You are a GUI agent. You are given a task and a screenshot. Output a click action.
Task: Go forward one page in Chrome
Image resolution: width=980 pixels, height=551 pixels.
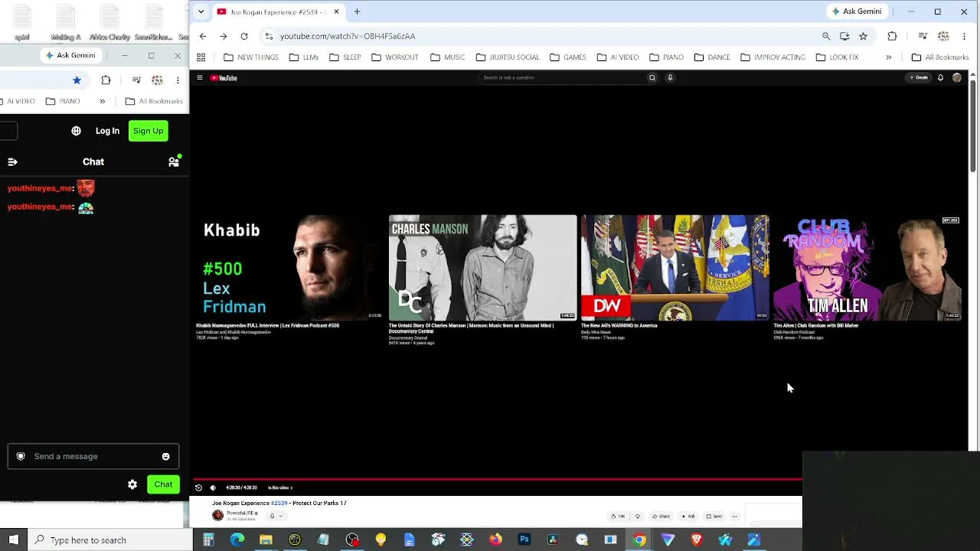click(224, 36)
